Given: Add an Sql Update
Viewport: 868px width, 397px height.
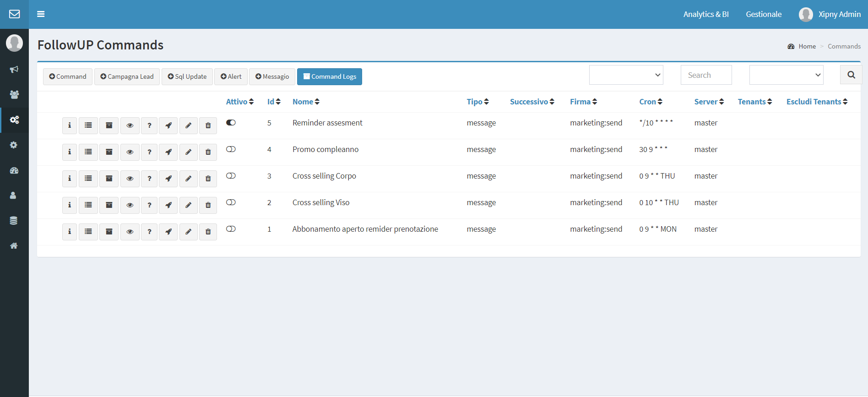Looking at the screenshot, I should (x=187, y=76).
